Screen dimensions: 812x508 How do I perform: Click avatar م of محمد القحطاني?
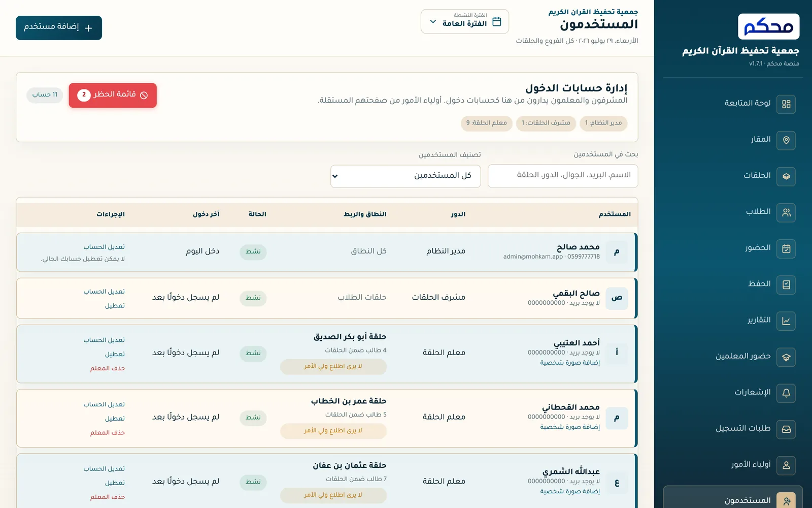coord(617,418)
